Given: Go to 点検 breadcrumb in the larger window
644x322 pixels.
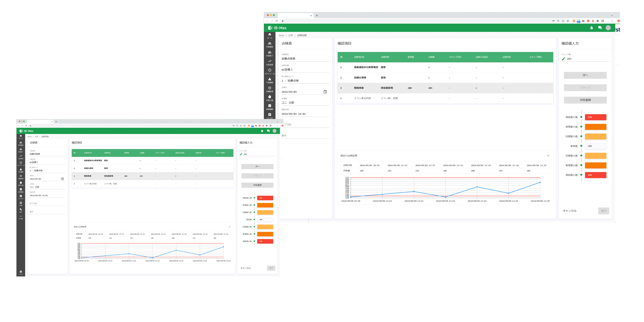Looking at the screenshot, I should tap(290, 35).
